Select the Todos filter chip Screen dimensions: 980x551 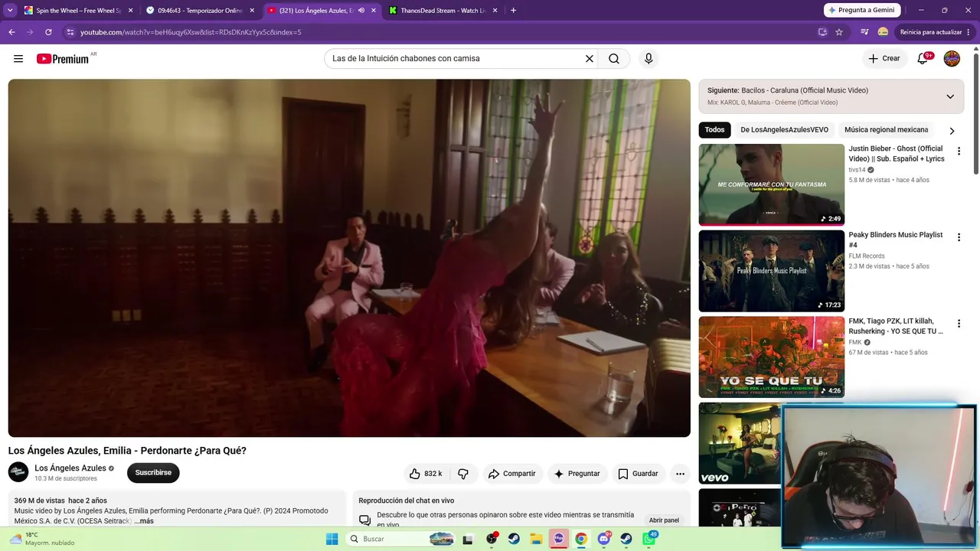(714, 130)
